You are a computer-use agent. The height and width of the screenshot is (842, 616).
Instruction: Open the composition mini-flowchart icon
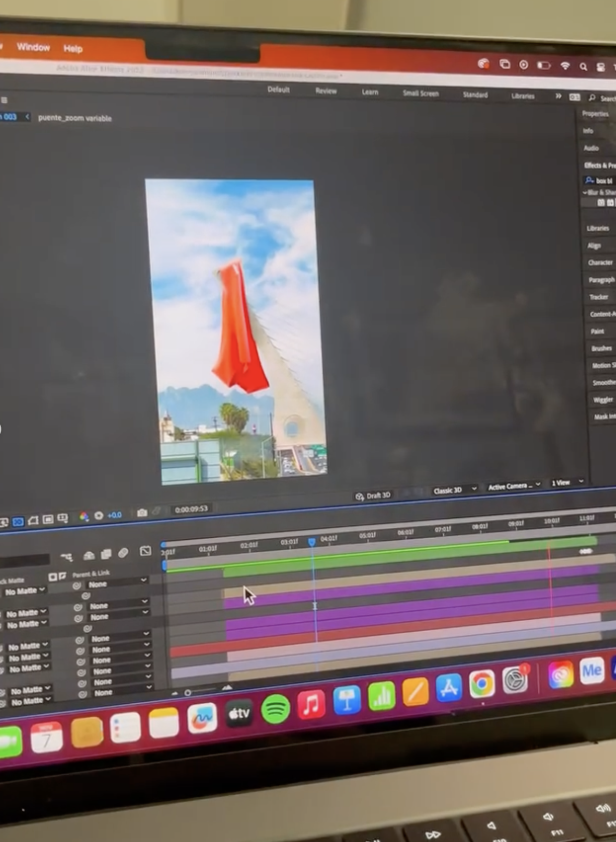(66, 557)
